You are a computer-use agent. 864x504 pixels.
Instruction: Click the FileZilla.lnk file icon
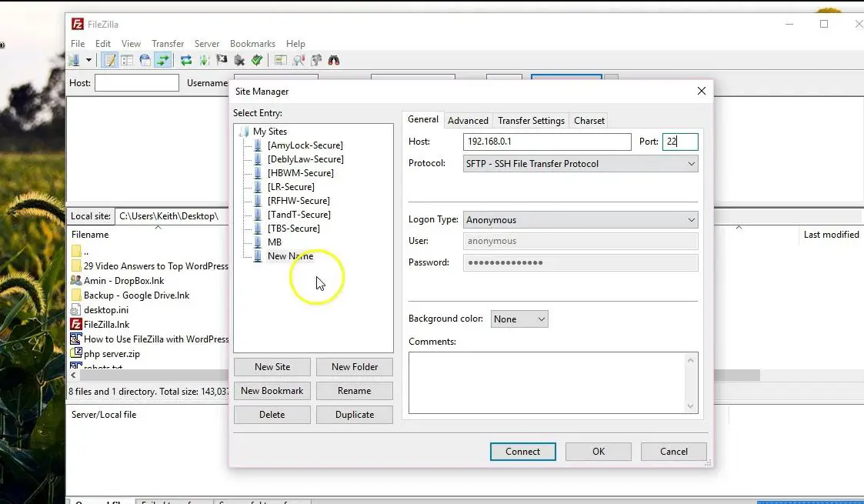(76, 325)
